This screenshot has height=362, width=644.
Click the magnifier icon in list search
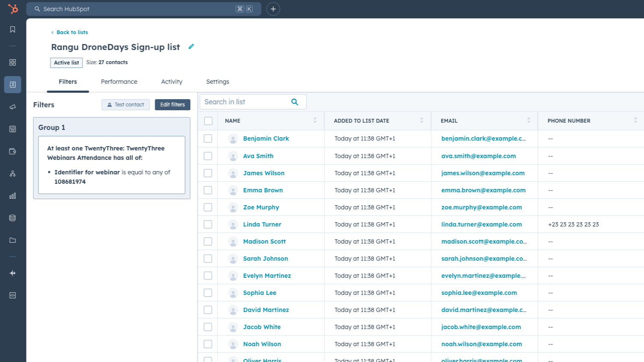pos(295,102)
